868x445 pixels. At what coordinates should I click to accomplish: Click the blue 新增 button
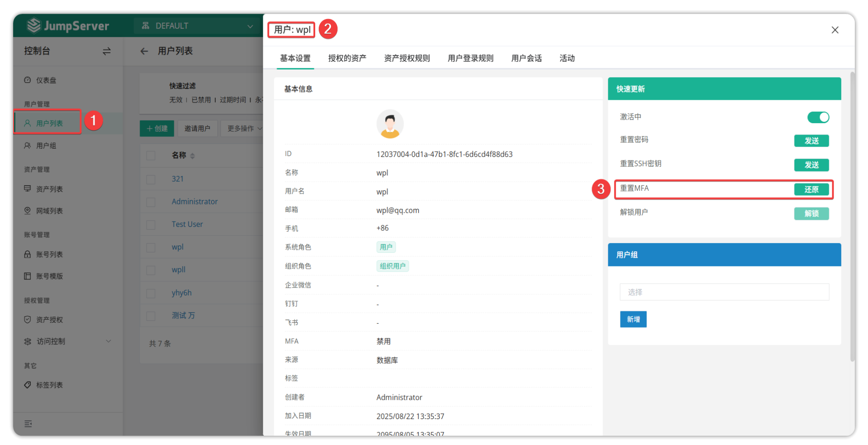pyautogui.click(x=633, y=319)
